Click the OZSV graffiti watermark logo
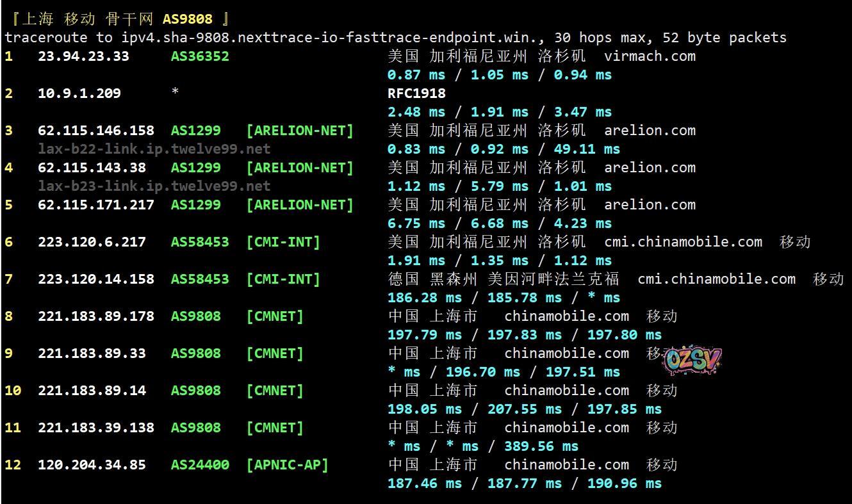 [693, 361]
